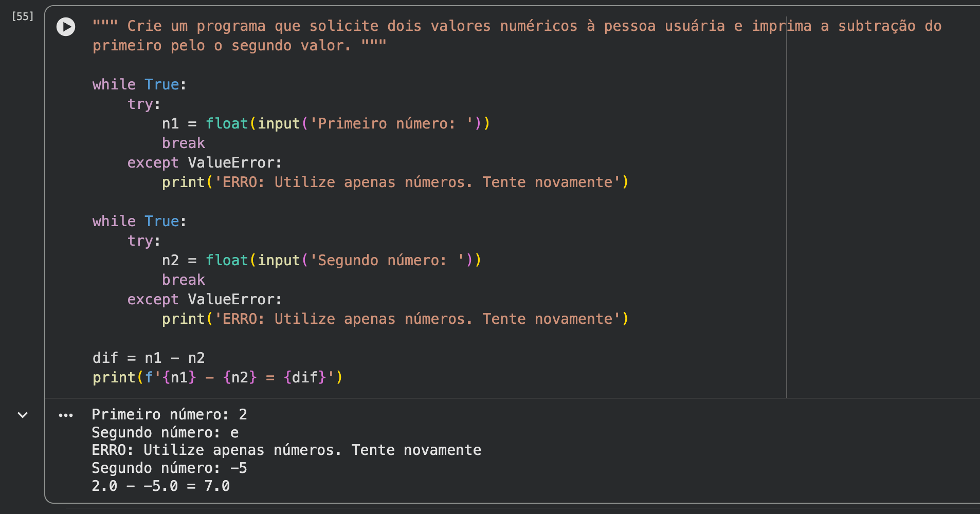This screenshot has width=980, height=514.
Task: Click the output 'ERRO: Utilize apenas números' line
Action: click(x=286, y=450)
